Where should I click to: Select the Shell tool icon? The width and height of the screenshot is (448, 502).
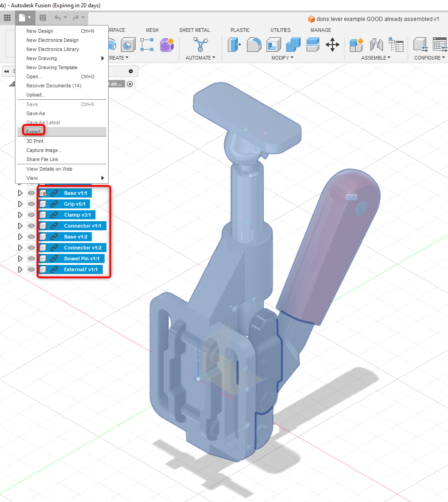tap(273, 45)
